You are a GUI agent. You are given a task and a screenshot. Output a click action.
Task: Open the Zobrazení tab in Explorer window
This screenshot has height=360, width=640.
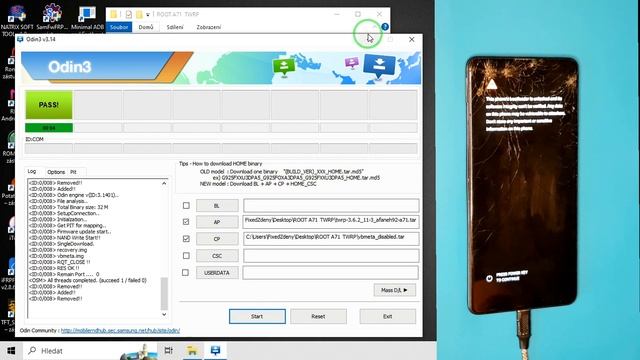click(209, 27)
